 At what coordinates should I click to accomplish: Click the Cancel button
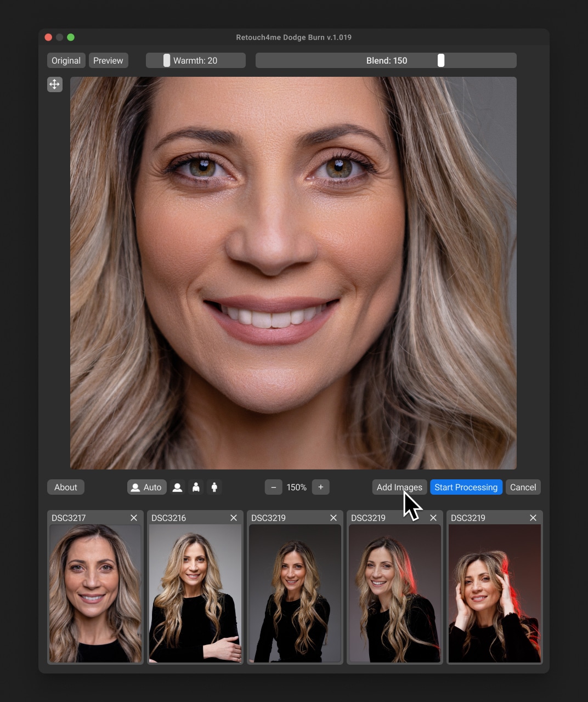[x=523, y=487]
